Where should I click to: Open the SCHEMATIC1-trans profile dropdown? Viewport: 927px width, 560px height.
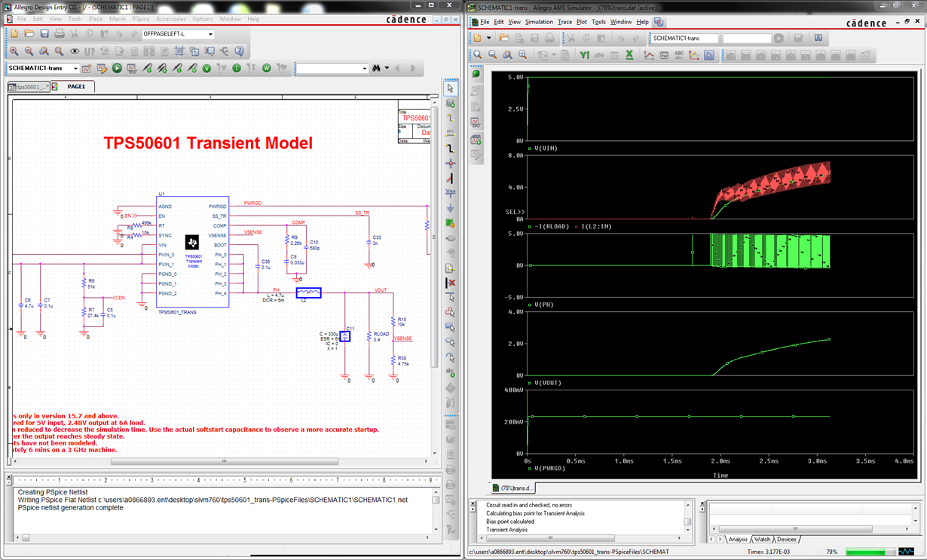75,69
